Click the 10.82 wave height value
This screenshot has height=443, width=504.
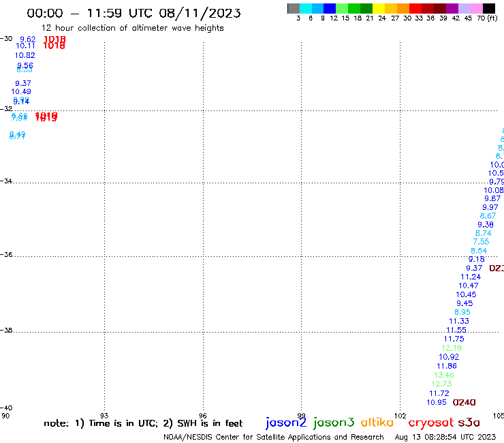pyautogui.click(x=25, y=55)
